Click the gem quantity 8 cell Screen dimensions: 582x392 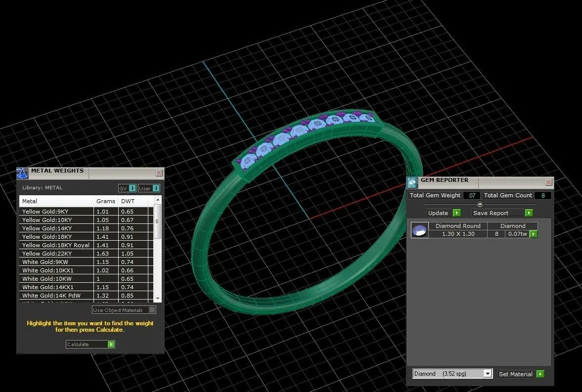[x=496, y=234]
